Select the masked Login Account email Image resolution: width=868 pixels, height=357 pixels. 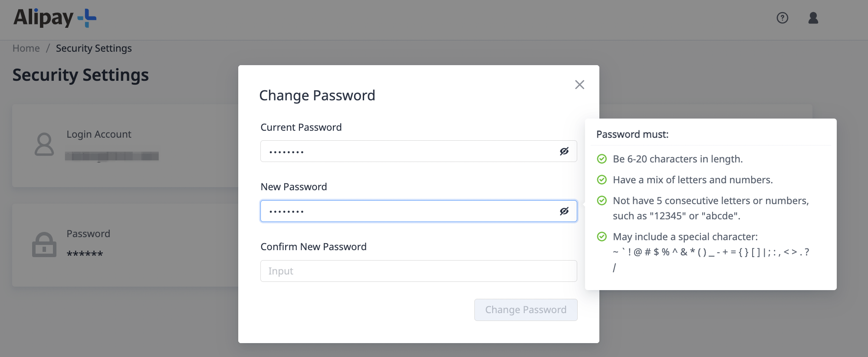[x=112, y=156]
